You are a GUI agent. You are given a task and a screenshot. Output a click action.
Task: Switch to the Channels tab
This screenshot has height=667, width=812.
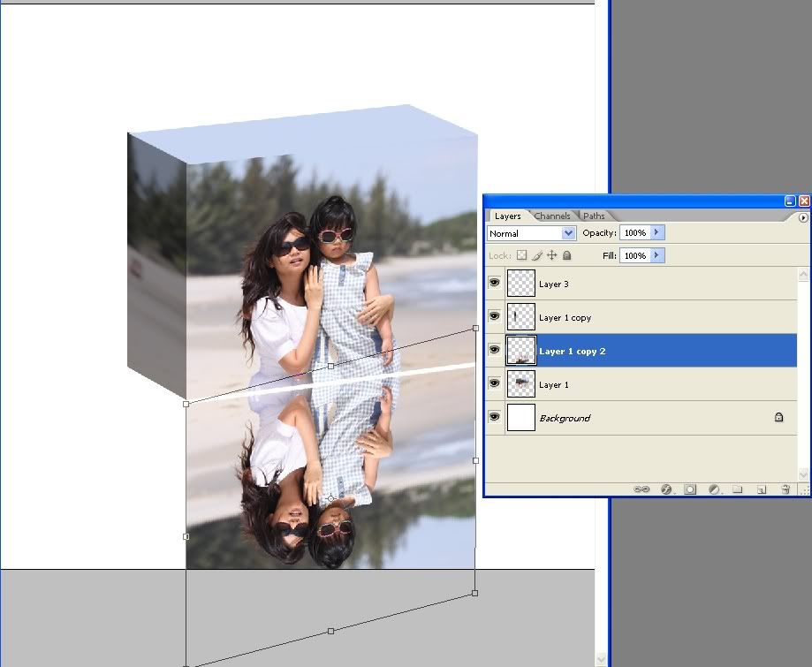[x=552, y=216]
